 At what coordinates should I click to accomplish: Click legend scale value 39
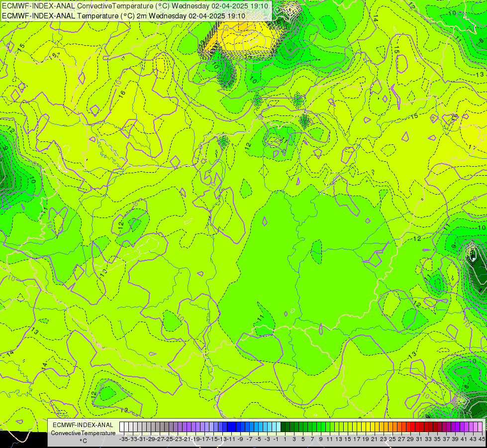point(455,440)
